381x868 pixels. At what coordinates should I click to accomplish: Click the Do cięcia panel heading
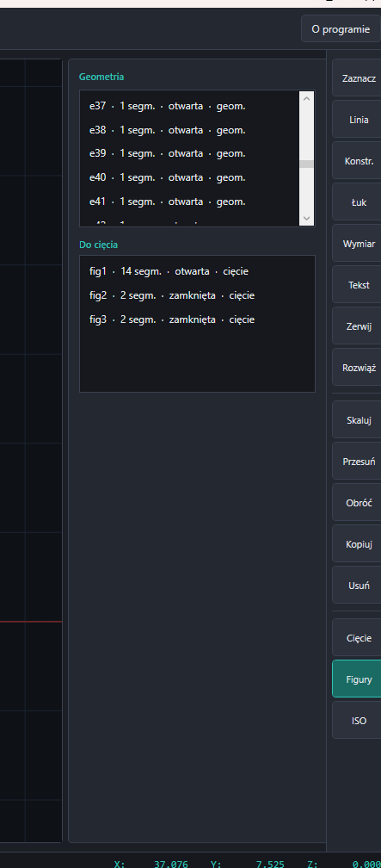pyautogui.click(x=98, y=245)
